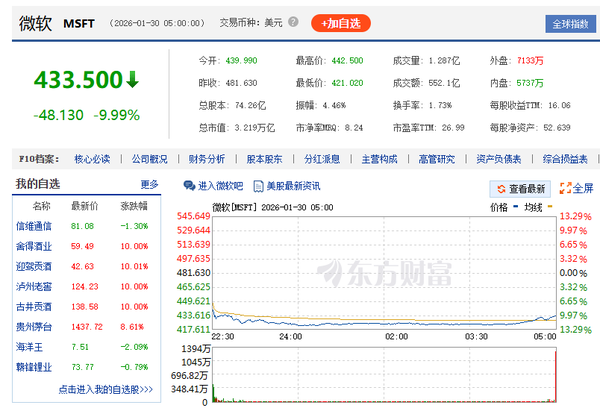The width and height of the screenshot is (600, 408).
Task: Follow the 进入微软吧 link
Action: point(220,186)
